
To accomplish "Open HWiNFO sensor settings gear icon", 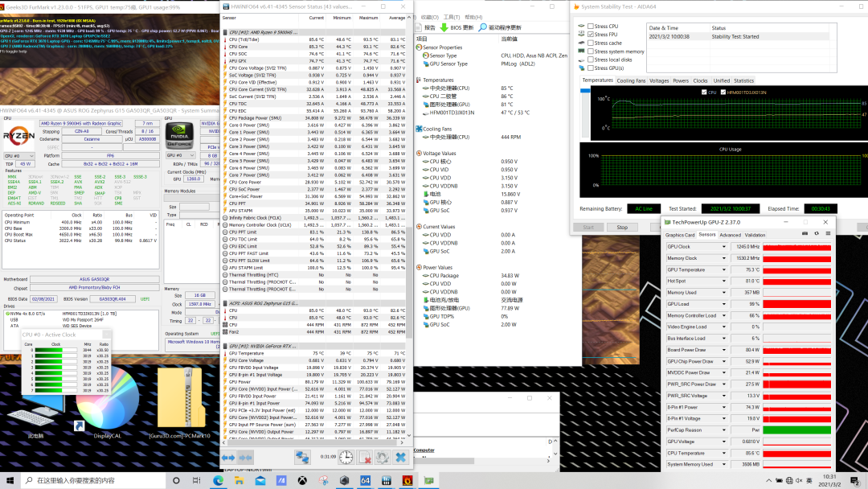I will pos(383,457).
